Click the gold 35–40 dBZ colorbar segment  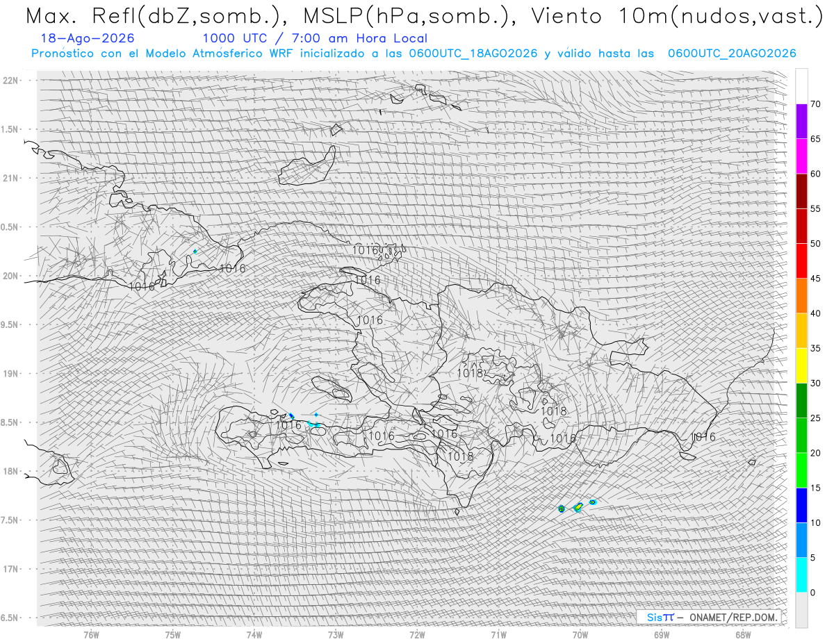pyautogui.click(x=801, y=331)
